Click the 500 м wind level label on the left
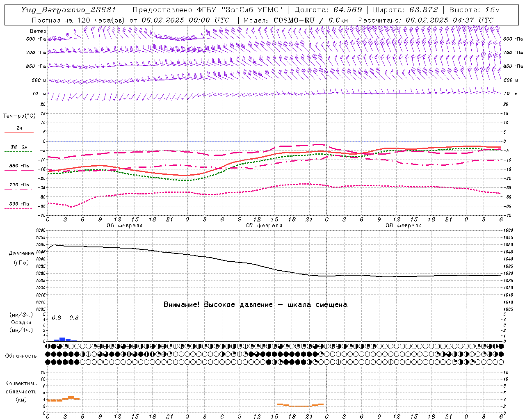525x420 pixels. click(39, 80)
